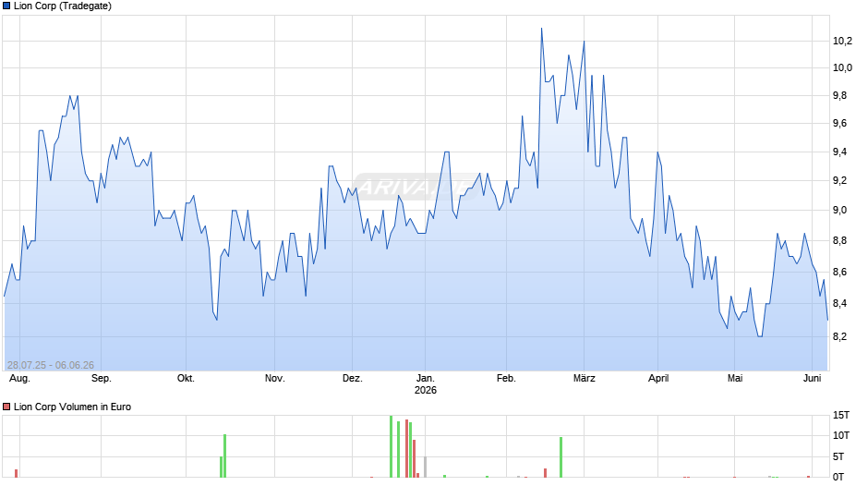Click the 'Dez.' month axis label
The image size is (868, 486).
tap(353, 379)
